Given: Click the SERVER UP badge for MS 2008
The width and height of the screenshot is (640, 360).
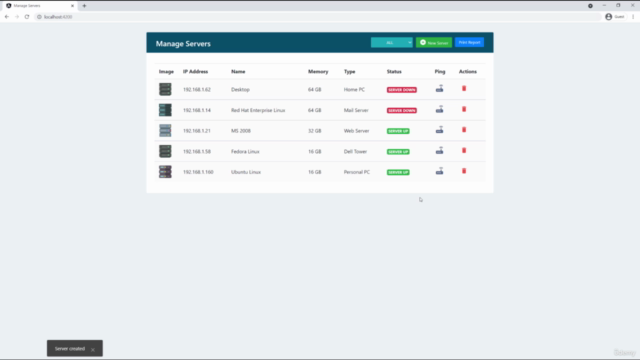Looking at the screenshot, I should (x=398, y=131).
